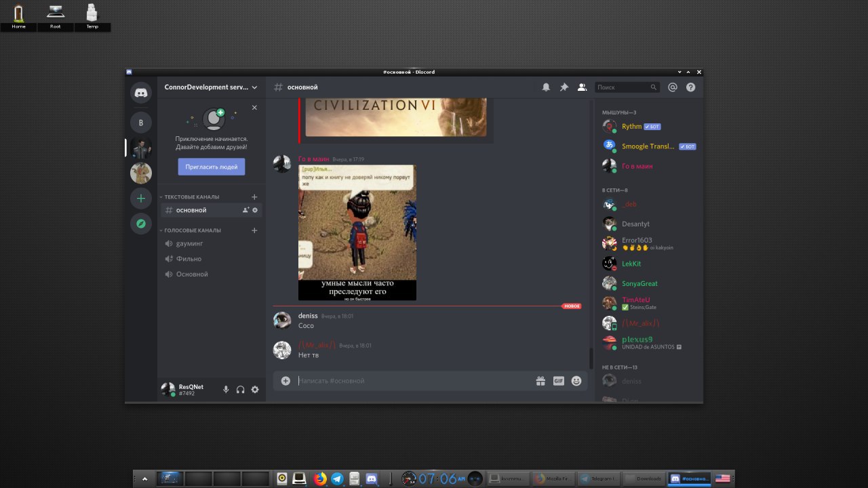Screen dimensions: 868x488
Task: Expand ConnorDevelopment server dropdown menu
Action: pos(254,87)
